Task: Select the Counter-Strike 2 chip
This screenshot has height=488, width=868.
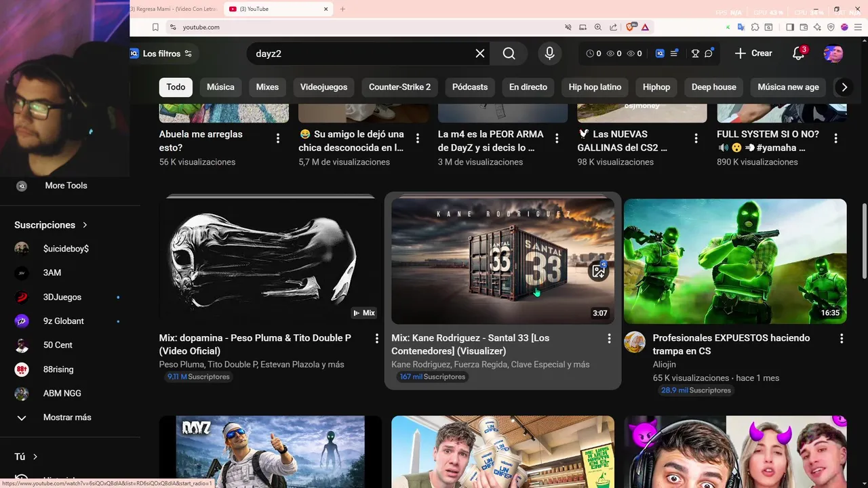Action: click(399, 87)
